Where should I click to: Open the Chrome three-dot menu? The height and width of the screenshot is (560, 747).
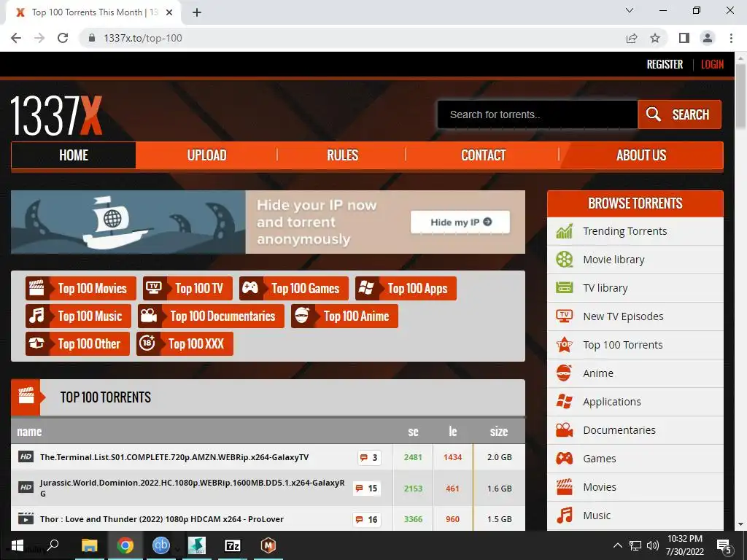click(x=731, y=38)
